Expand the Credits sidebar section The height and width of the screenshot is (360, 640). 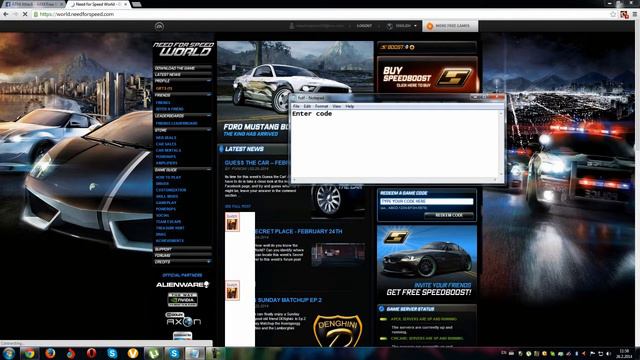209,262
